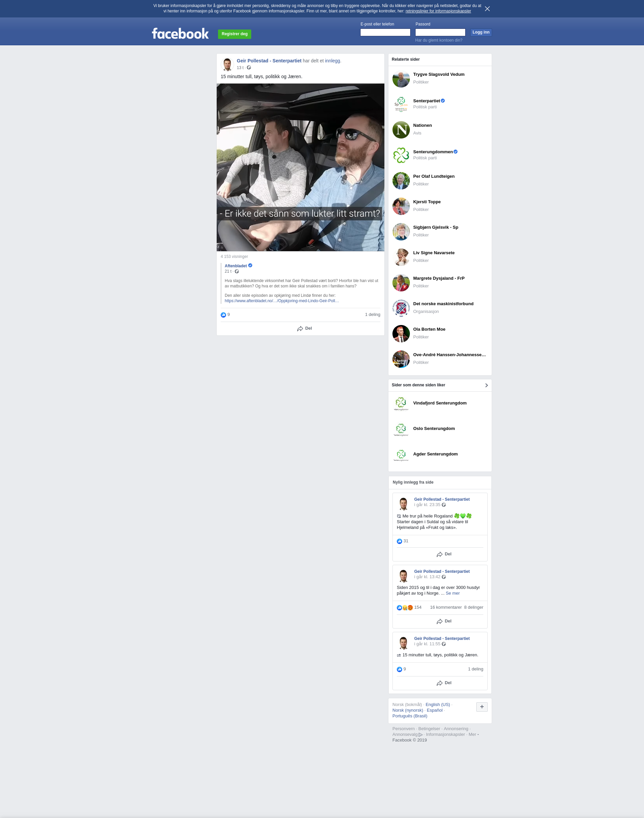Click shared-post icon before 15 minutter tull sidebar text
This screenshot has height=818, width=644.
[x=399, y=655]
